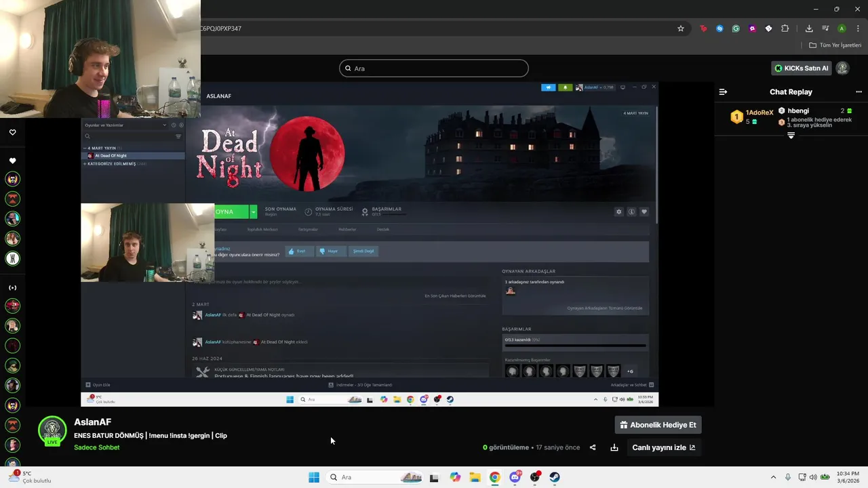Screen dimensions: 868x488
Task: Click the outlined heart sidebar icon
Action: click(x=12, y=132)
